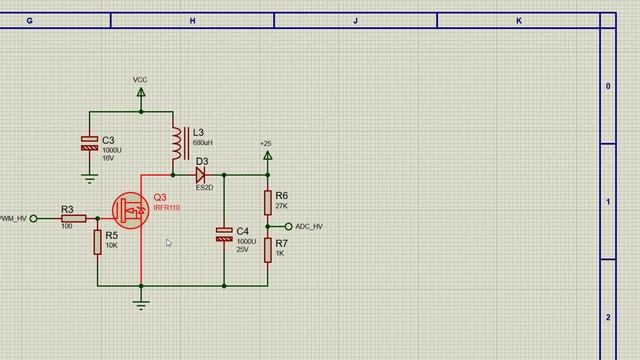Click the junction dot between R6 and R7
Viewport: 640px width, 360px height.
[x=268, y=227]
